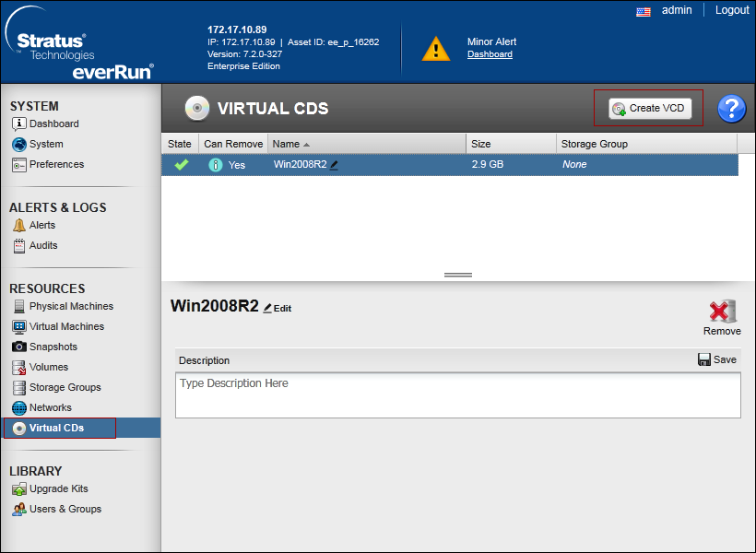Open Upgrade Kits under Library
The image size is (756, 553).
tap(59, 488)
